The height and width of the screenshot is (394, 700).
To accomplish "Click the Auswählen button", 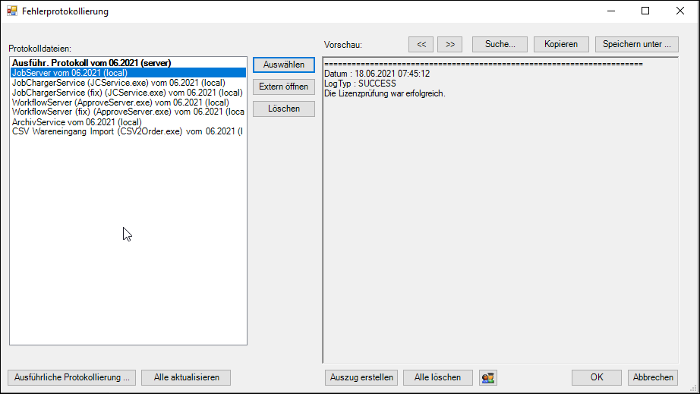I will coord(283,65).
